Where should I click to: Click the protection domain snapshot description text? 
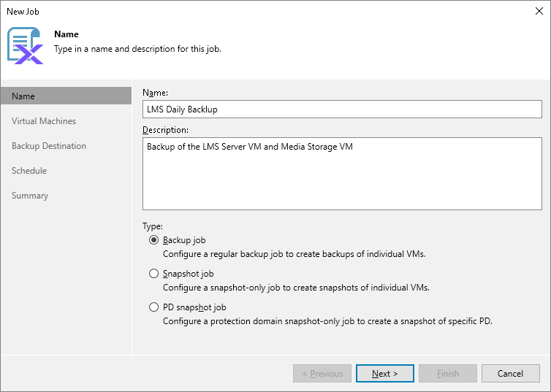[327, 320]
